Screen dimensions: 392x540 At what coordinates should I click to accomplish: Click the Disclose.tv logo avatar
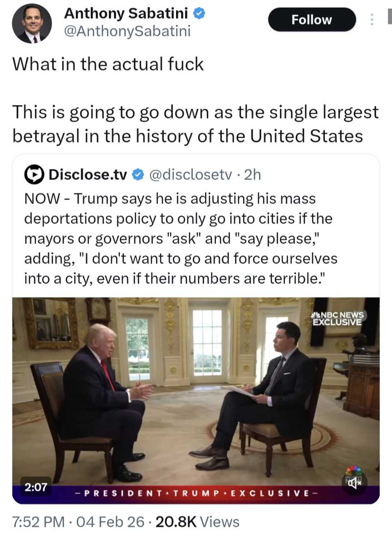pyautogui.click(x=34, y=175)
